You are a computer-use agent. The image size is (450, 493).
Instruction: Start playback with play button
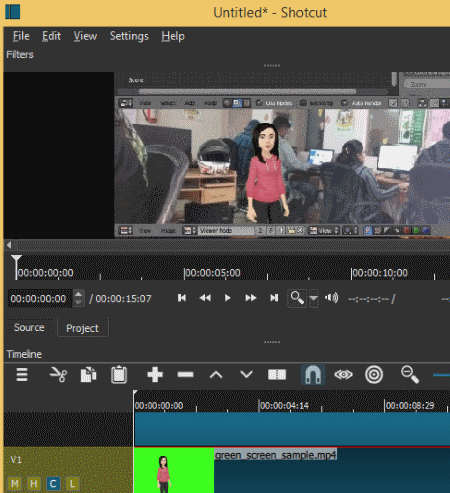click(x=228, y=298)
